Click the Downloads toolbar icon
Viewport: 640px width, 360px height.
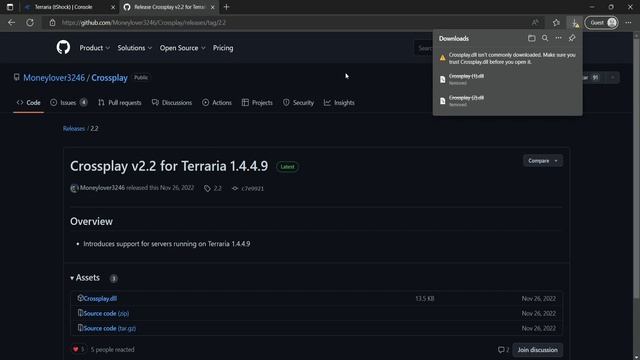(x=575, y=23)
